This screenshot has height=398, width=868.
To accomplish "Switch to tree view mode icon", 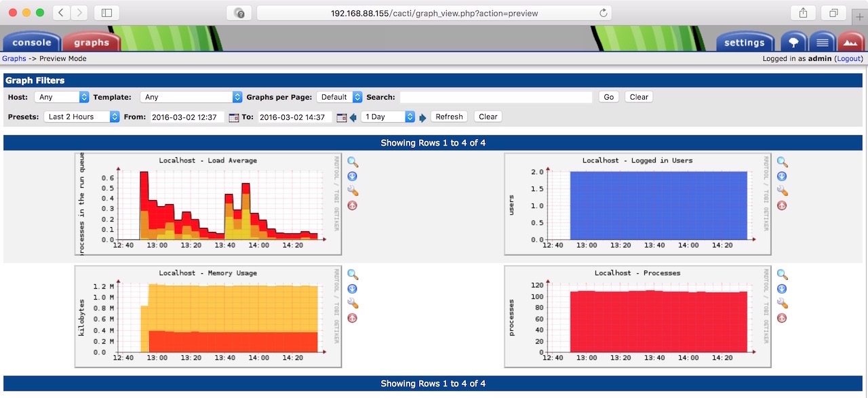I will click(x=793, y=42).
